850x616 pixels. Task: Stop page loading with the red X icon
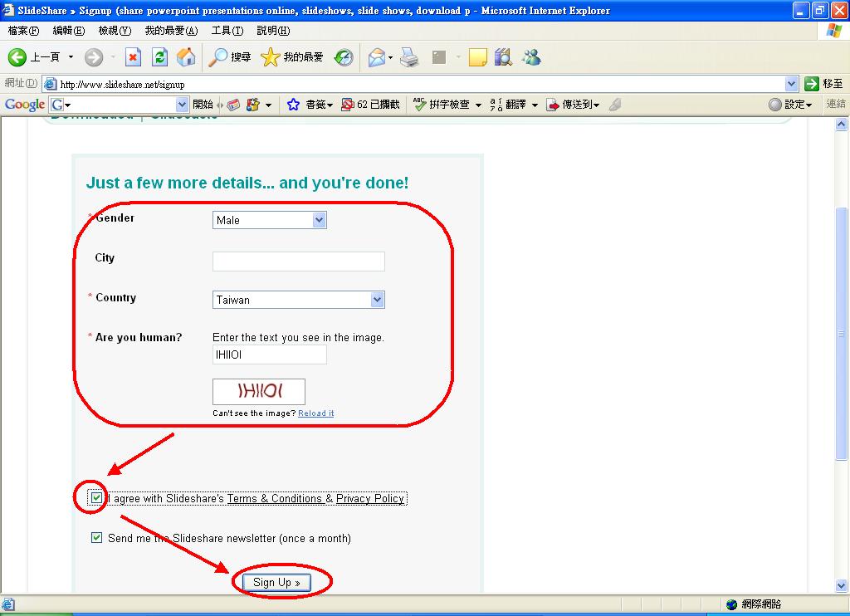[133, 57]
